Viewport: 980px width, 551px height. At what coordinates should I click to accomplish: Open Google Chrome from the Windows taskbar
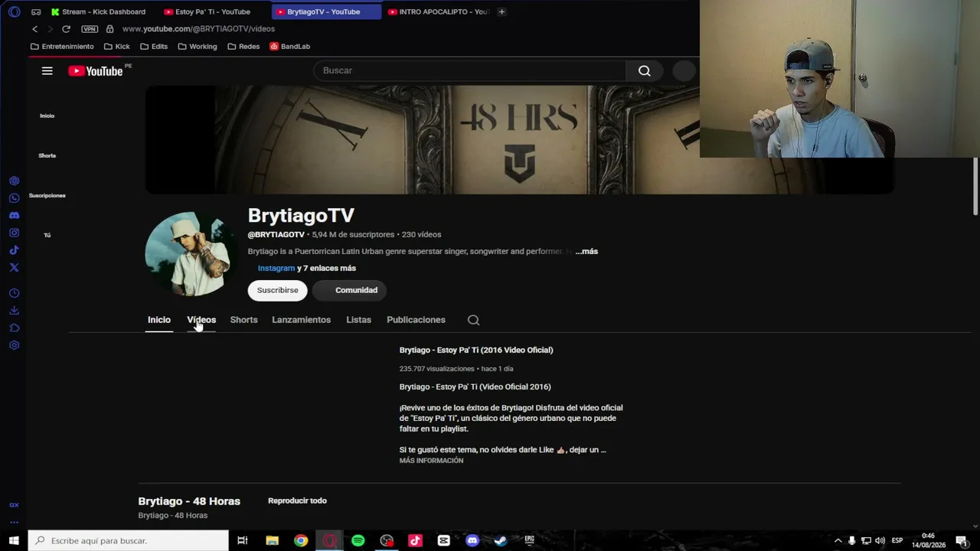click(x=301, y=540)
